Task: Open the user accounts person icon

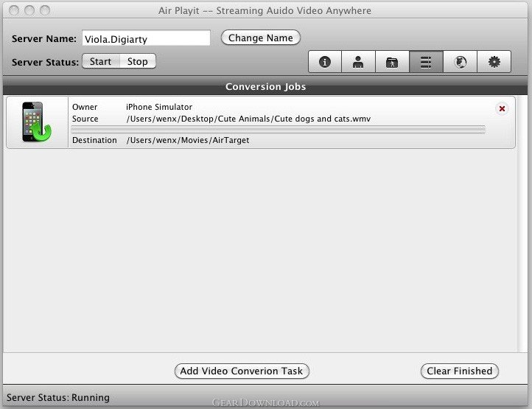Action: point(358,62)
